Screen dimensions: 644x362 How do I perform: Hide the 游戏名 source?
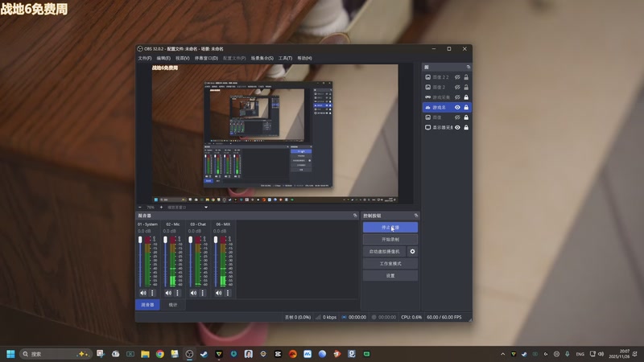457,107
